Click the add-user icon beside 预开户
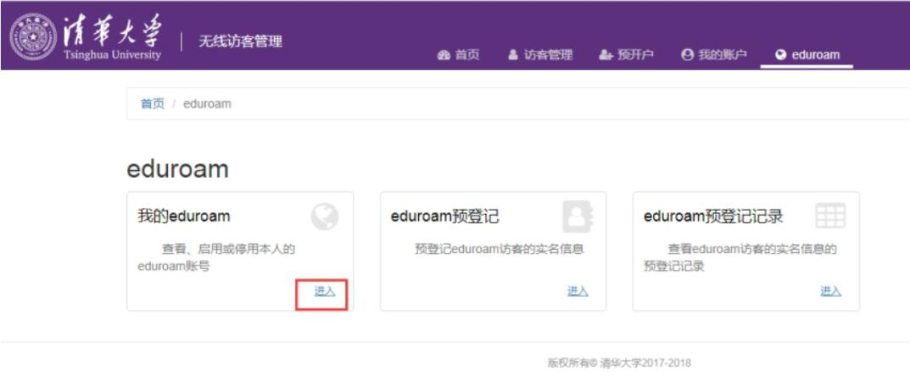This screenshot has width=910, height=379. [606, 55]
